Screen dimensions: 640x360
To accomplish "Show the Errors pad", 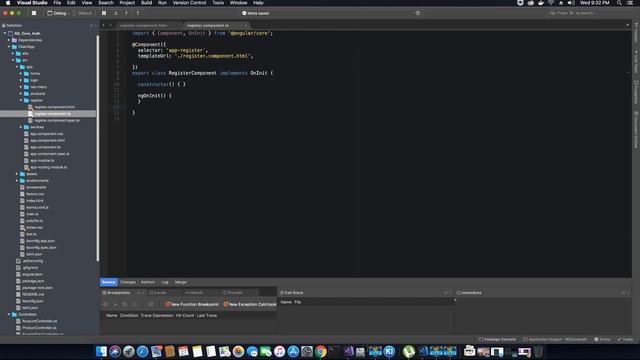I will click(x=602, y=340).
